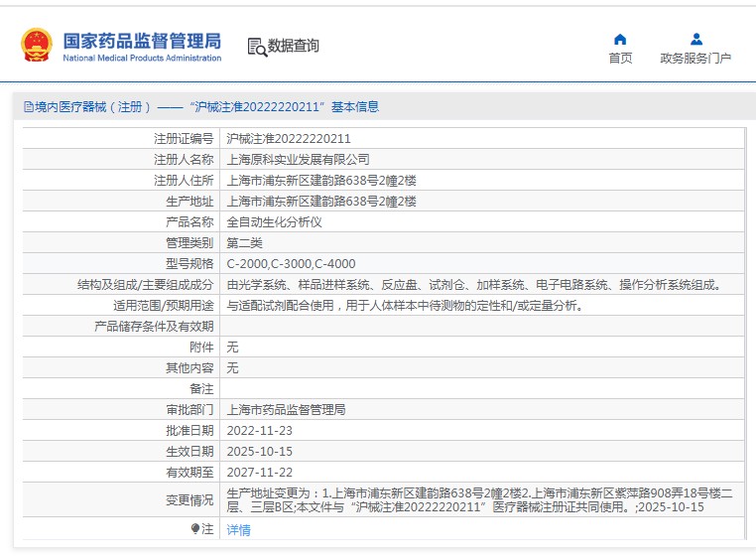Image resolution: width=756 pixels, height=559 pixels.
Task: Click the 数据查询 magnifier document icon
Action: click(256, 47)
